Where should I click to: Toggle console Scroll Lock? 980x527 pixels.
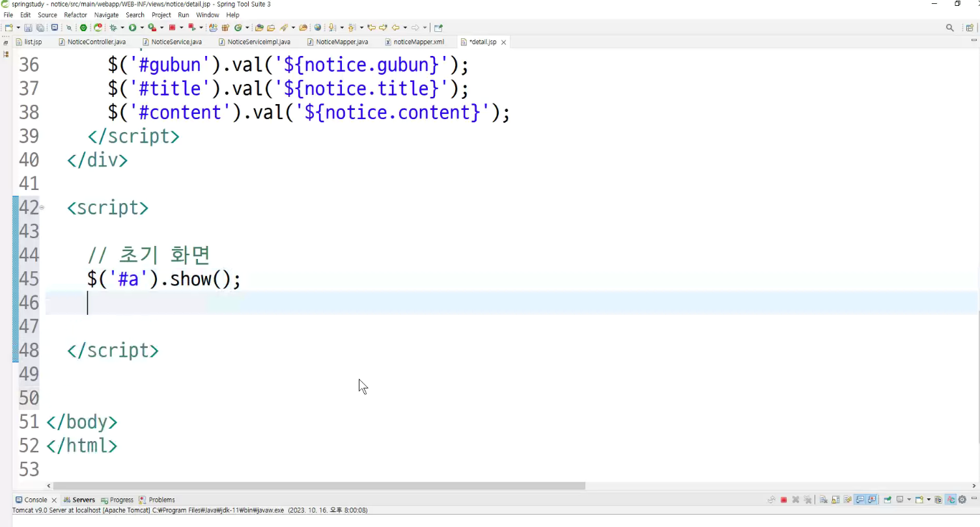[x=835, y=500]
